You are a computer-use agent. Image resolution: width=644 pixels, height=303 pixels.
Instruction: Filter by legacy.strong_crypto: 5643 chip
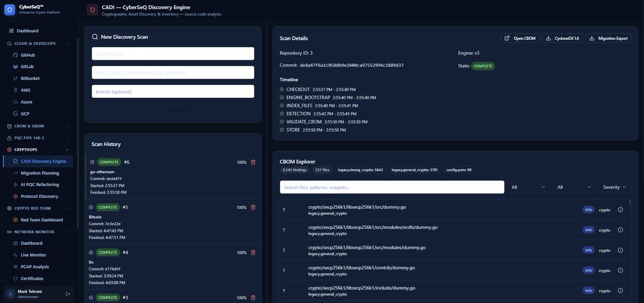[360, 170]
